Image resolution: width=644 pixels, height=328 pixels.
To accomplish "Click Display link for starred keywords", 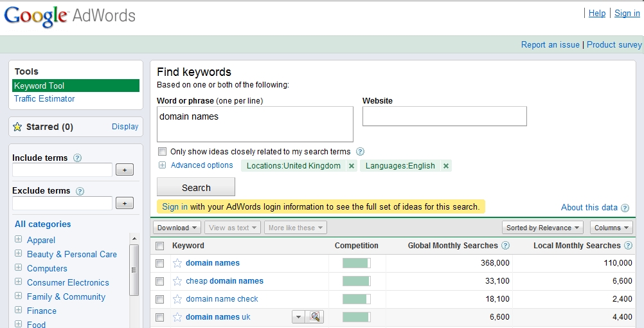I will pyautogui.click(x=125, y=127).
